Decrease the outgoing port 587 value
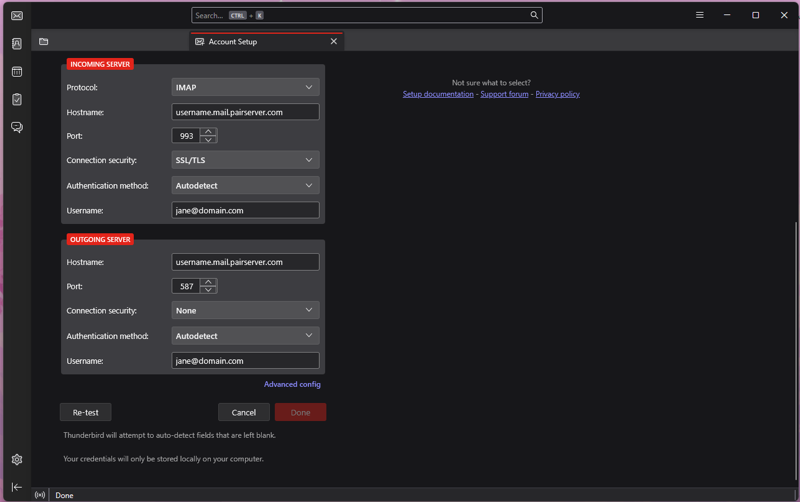This screenshot has height=502, width=800. 208,291
